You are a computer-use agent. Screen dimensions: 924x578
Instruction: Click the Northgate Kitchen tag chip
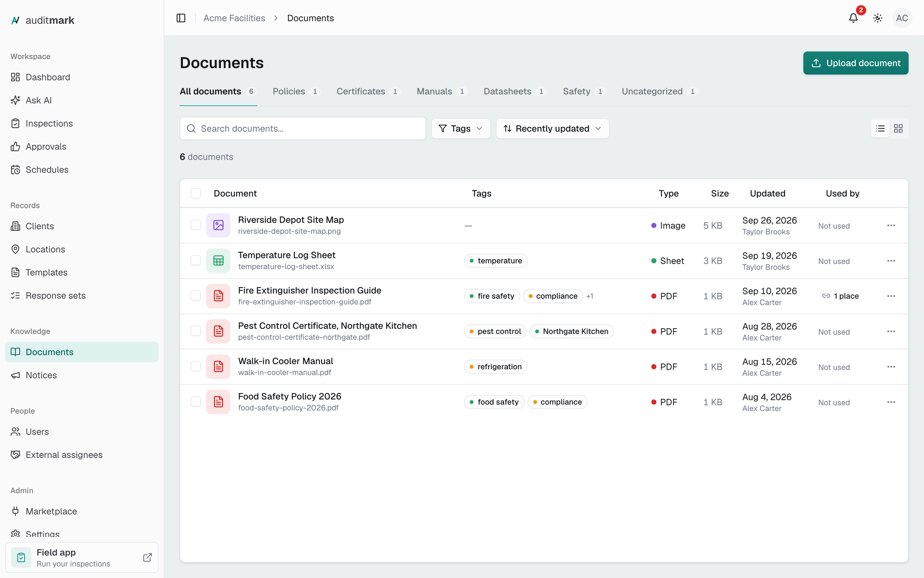[x=572, y=331]
